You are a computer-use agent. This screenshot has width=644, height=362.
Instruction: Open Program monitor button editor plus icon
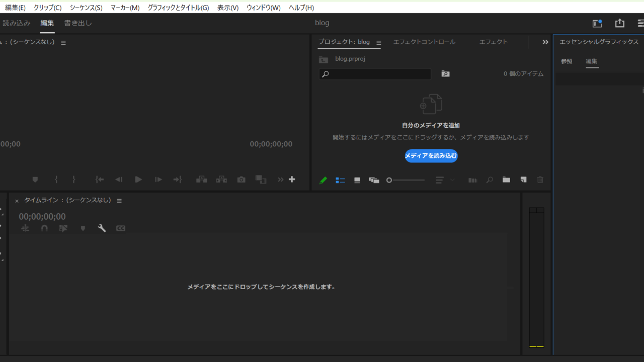292,179
